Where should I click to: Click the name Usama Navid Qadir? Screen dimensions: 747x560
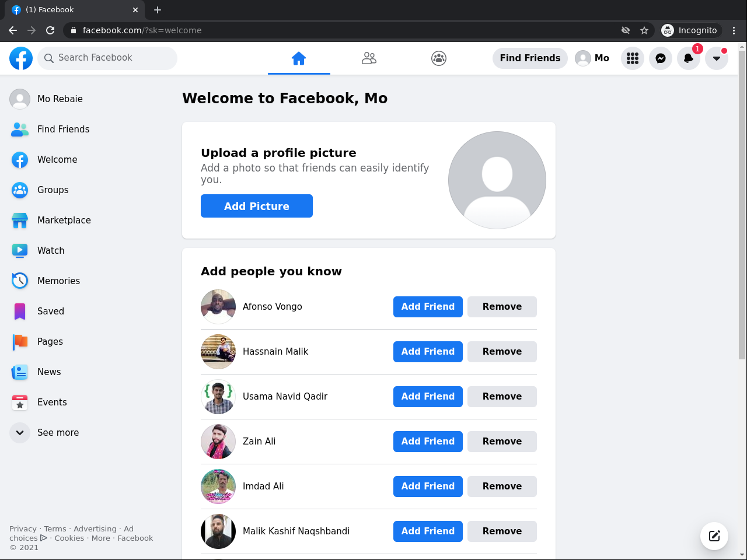(x=285, y=397)
